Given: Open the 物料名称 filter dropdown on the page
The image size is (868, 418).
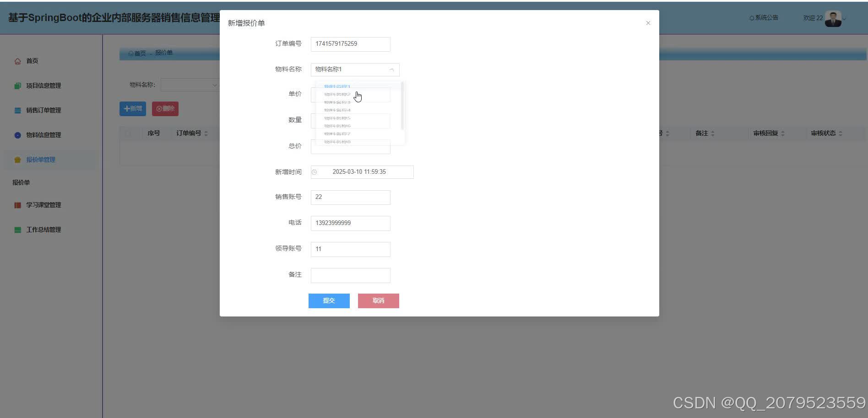Looking at the screenshot, I should pos(190,85).
